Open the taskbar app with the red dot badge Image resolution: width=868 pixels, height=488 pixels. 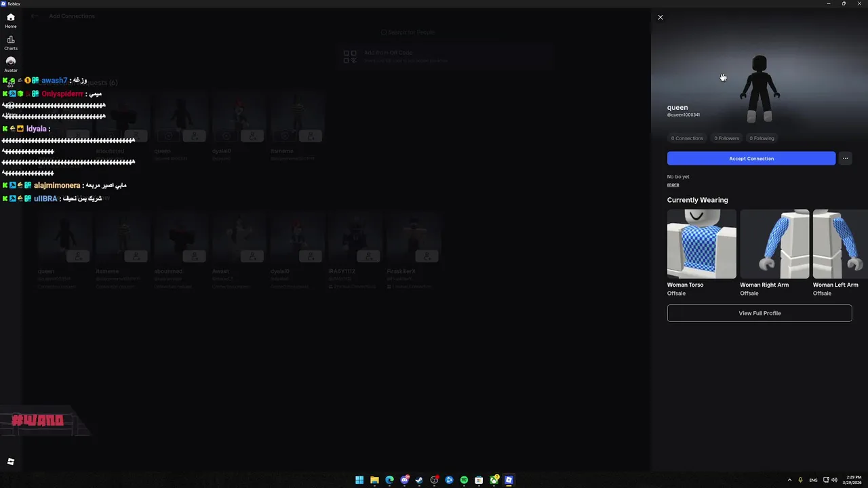click(435, 480)
